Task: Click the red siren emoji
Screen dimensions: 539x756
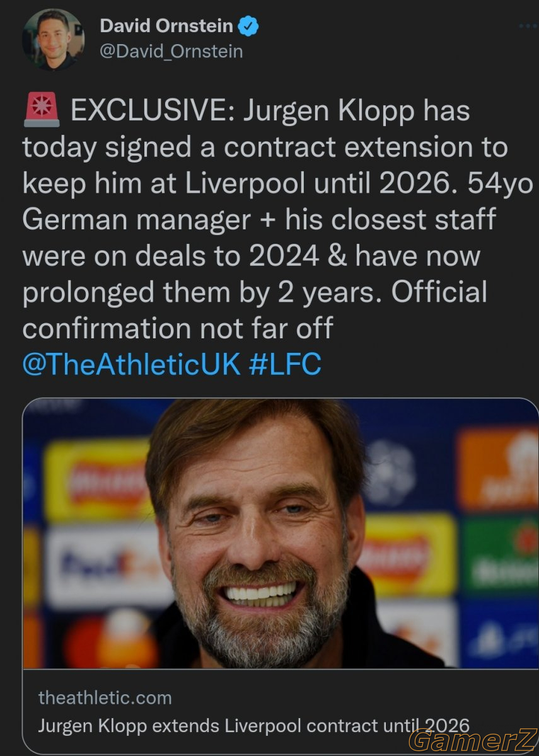Action: coord(41,111)
